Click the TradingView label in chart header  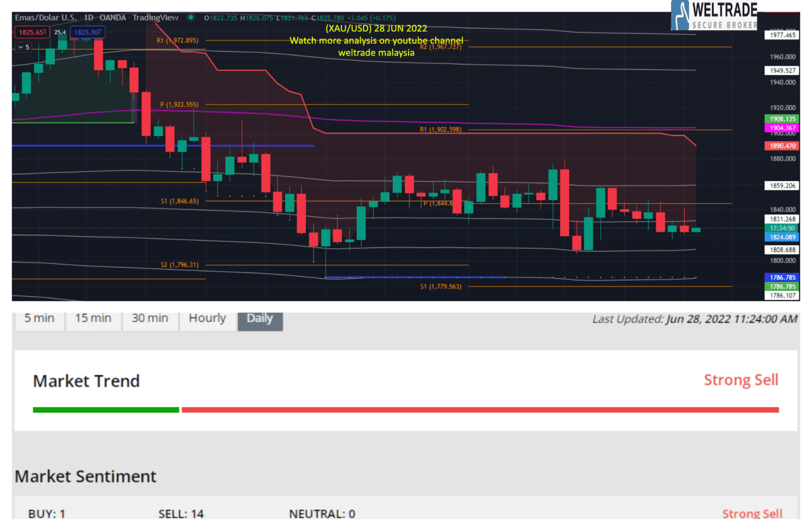pyautogui.click(x=155, y=17)
